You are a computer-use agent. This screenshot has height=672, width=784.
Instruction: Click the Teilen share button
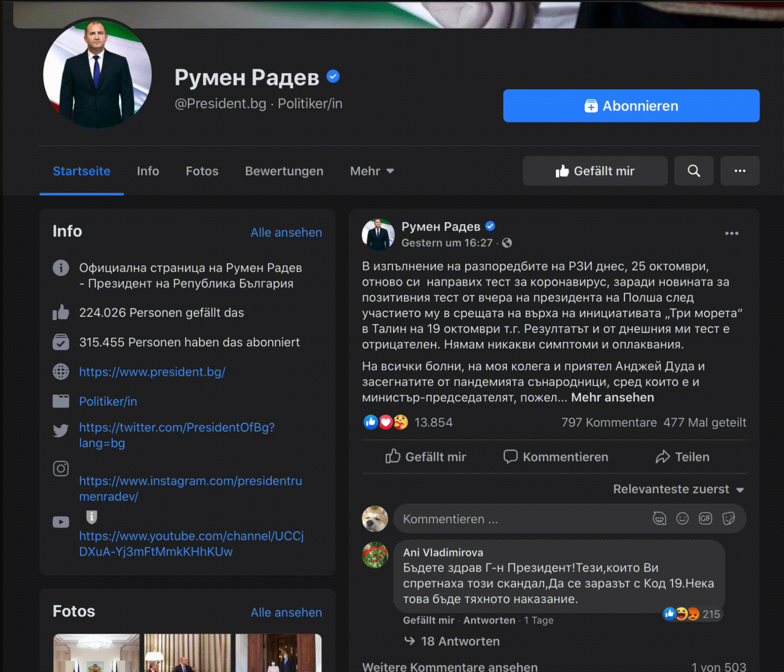[682, 457]
